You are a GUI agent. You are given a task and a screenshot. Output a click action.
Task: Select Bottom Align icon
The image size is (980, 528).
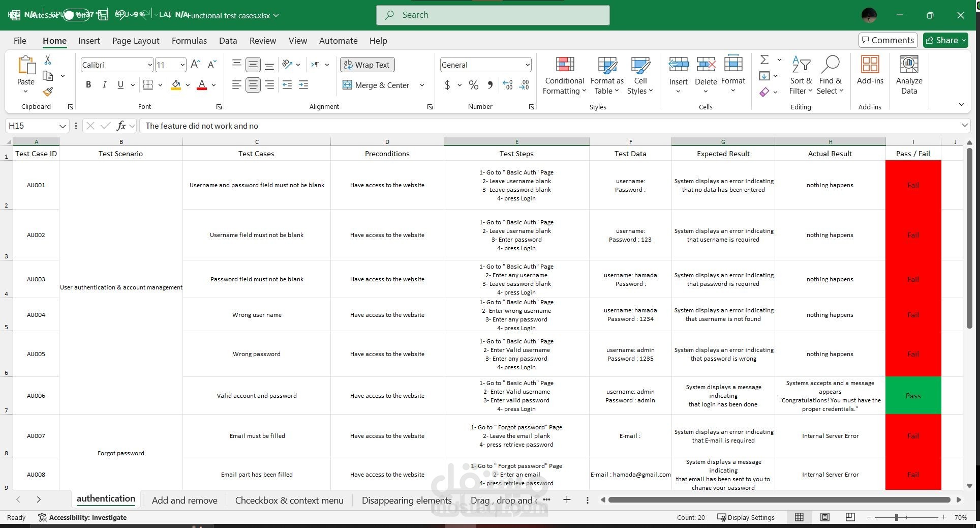coord(270,65)
